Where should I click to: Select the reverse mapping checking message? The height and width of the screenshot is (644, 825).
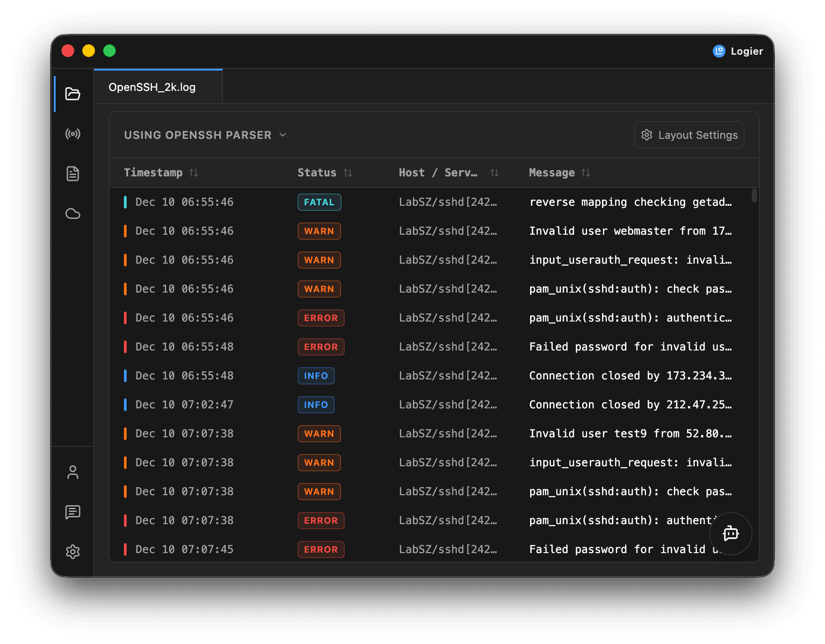[631, 202]
